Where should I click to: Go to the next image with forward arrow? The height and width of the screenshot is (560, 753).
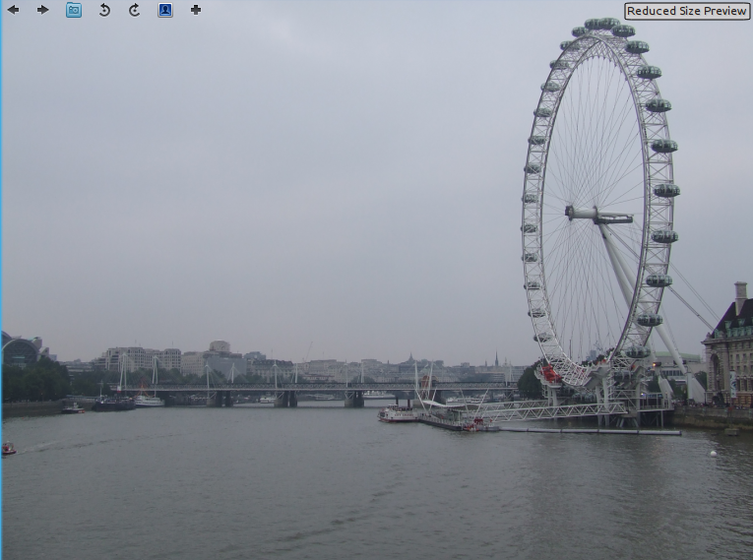click(42, 10)
